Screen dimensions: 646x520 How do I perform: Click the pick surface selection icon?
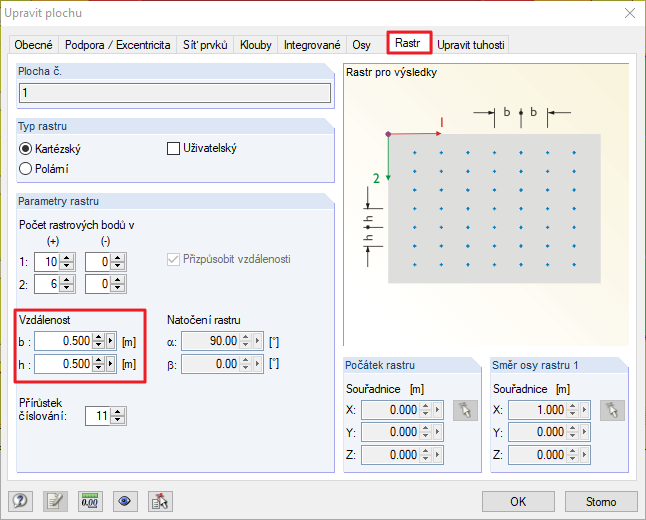pyautogui.click(x=160, y=501)
